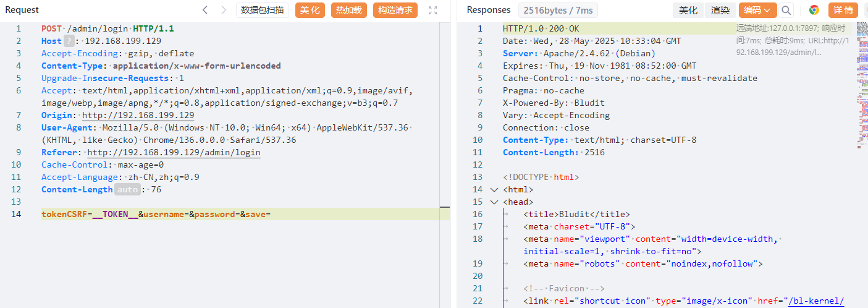
Task: Click the Favicon comment on line 21
Action: click(x=564, y=288)
